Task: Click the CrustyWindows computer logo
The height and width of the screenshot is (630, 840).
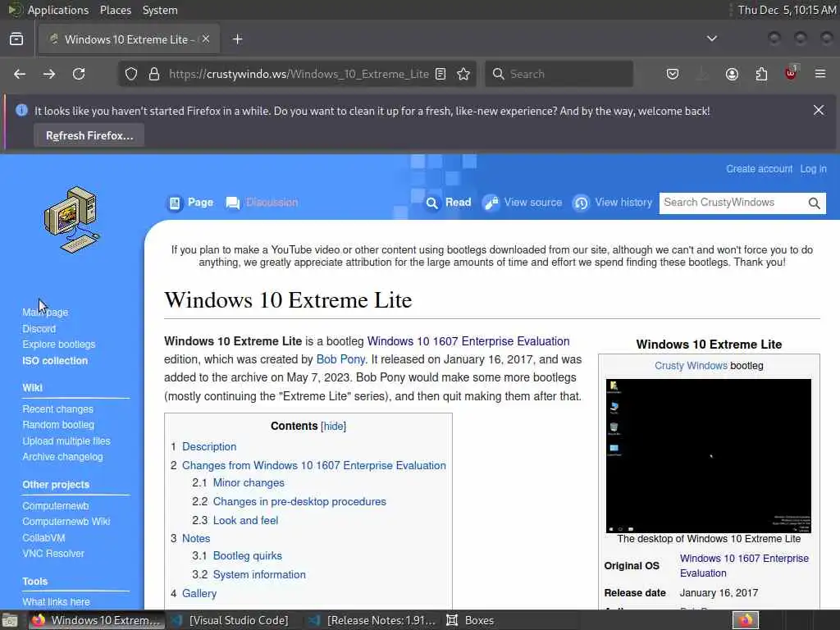Action: [x=72, y=220]
